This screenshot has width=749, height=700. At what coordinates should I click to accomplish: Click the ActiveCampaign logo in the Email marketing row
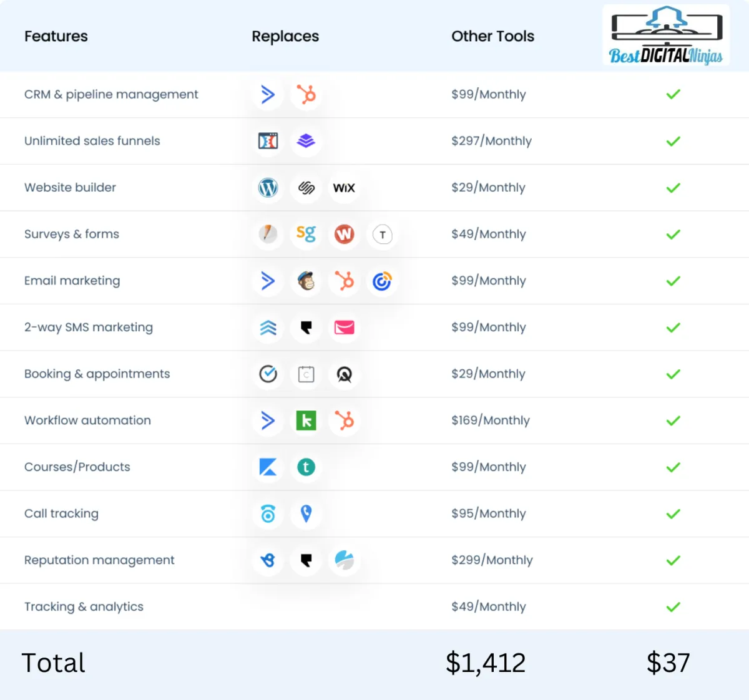click(268, 281)
